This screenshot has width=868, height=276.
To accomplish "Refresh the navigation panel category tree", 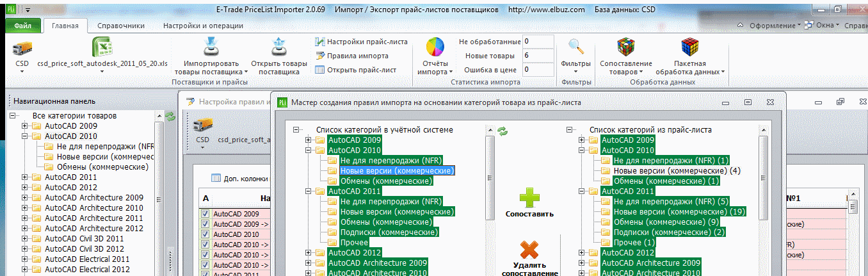I will 170,117.
